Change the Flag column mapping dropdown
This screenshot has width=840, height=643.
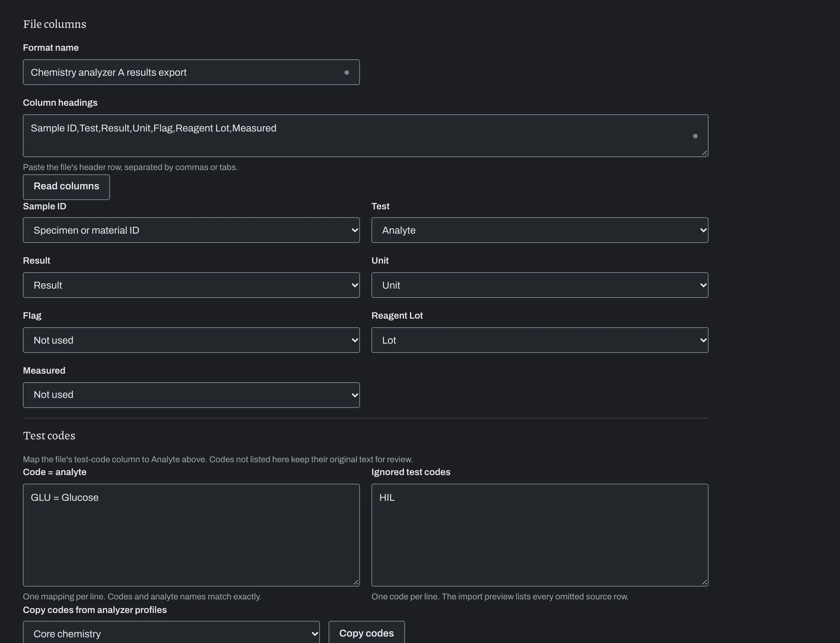[191, 340]
